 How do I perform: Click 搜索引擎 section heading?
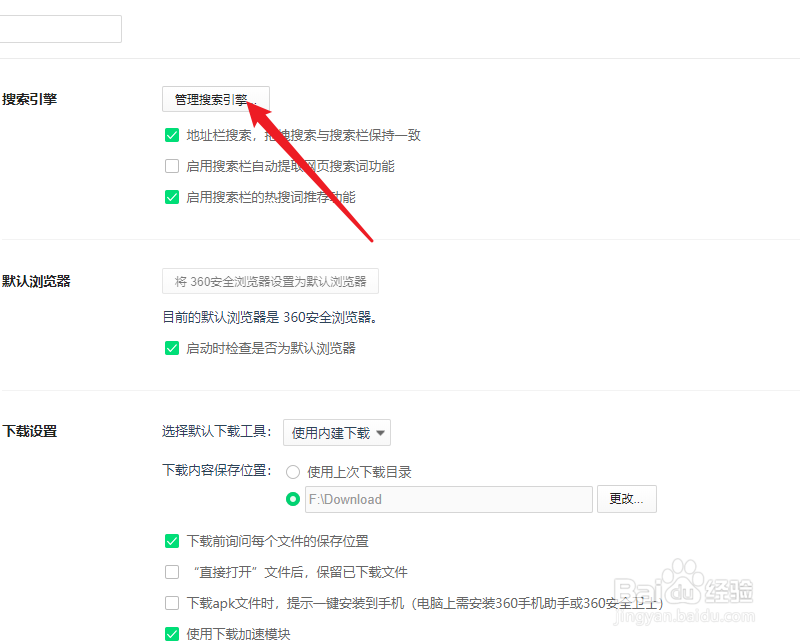point(30,99)
